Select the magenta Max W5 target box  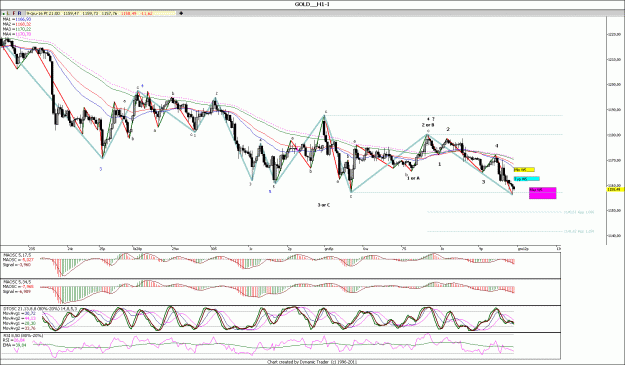click(542, 193)
